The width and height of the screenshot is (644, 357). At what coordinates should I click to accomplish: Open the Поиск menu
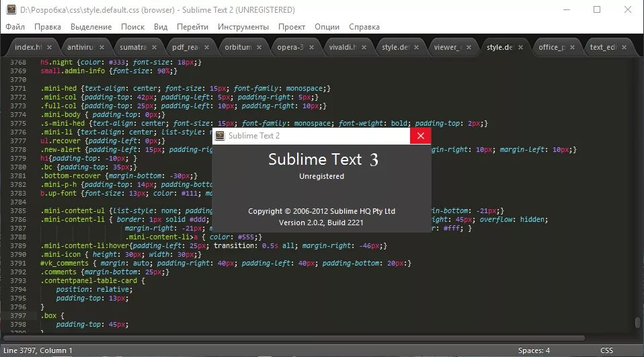(x=132, y=27)
